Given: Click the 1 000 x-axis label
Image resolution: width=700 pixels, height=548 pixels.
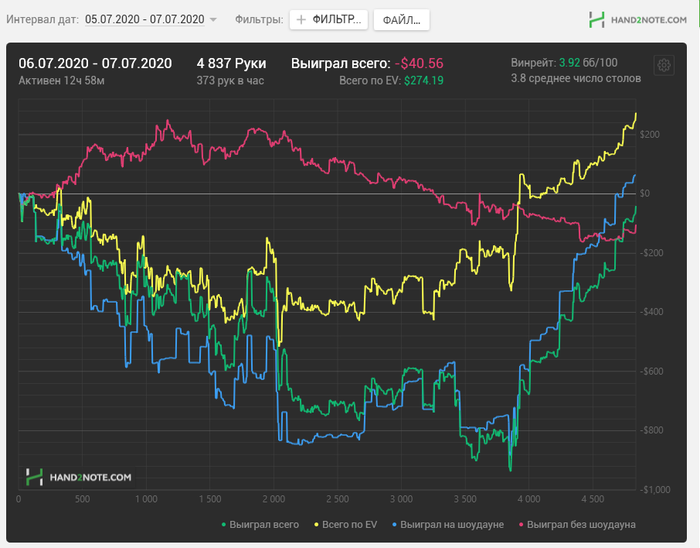Looking at the screenshot, I should (x=146, y=499).
